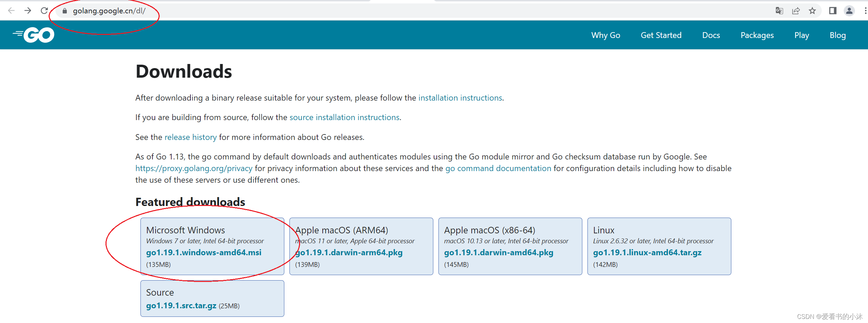Download go1.19.1.windows-amd64.msi
The image size is (868, 323).
pyautogui.click(x=204, y=253)
